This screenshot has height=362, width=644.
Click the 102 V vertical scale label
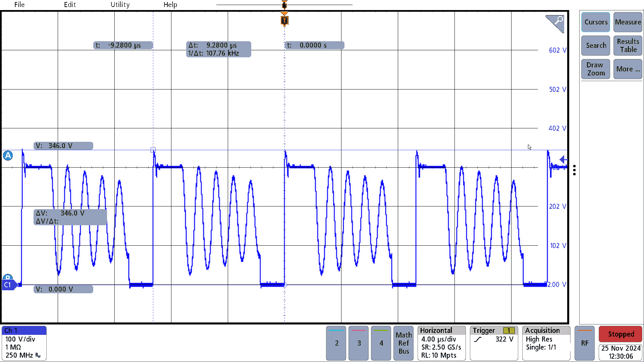(558, 246)
